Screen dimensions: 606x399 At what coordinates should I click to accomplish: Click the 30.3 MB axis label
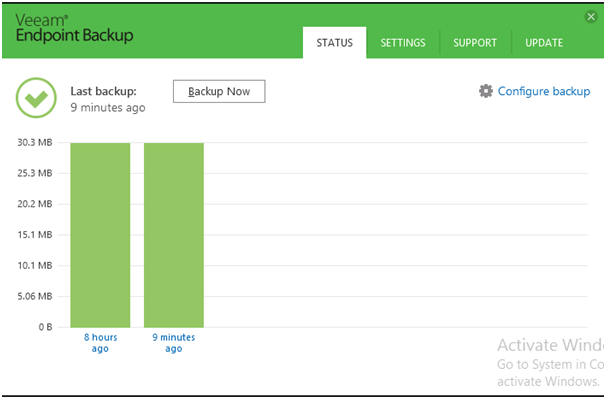[x=34, y=142]
